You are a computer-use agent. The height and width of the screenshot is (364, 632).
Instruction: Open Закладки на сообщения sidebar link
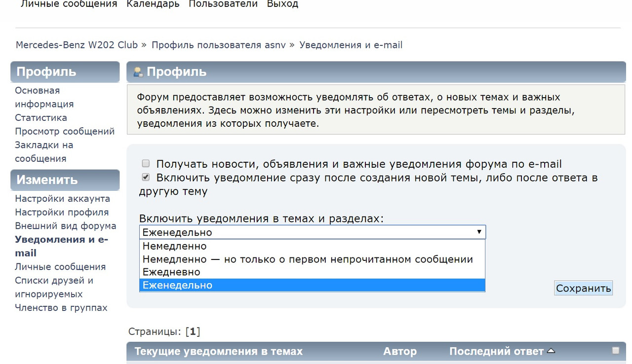click(x=44, y=152)
